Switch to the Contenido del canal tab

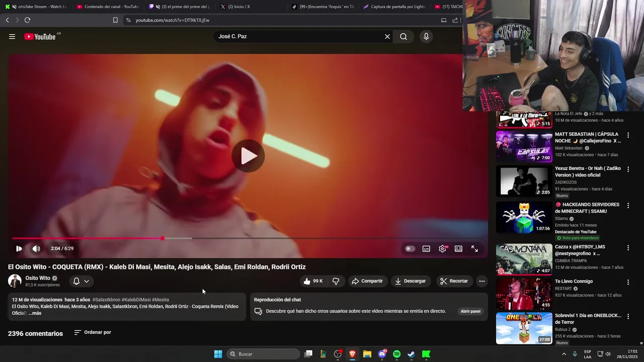[x=108, y=7]
